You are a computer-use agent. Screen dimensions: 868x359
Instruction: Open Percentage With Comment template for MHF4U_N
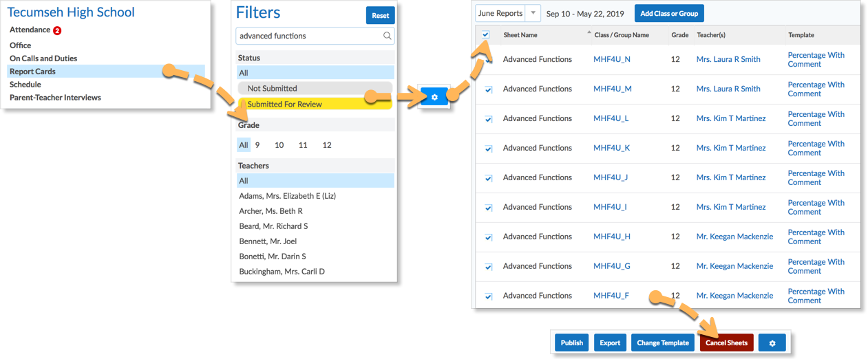pyautogui.click(x=816, y=60)
